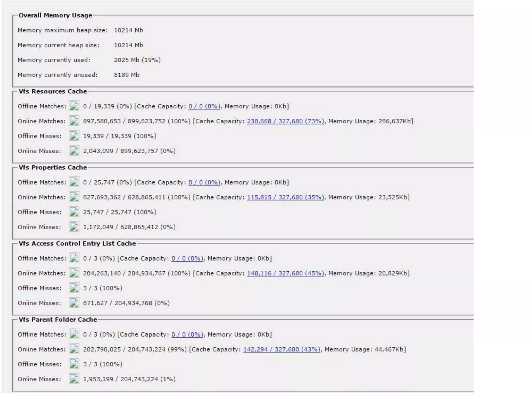532x399 pixels.
Task: Click icon beside Access Control Cache Online Misses
Action: click(x=74, y=303)
